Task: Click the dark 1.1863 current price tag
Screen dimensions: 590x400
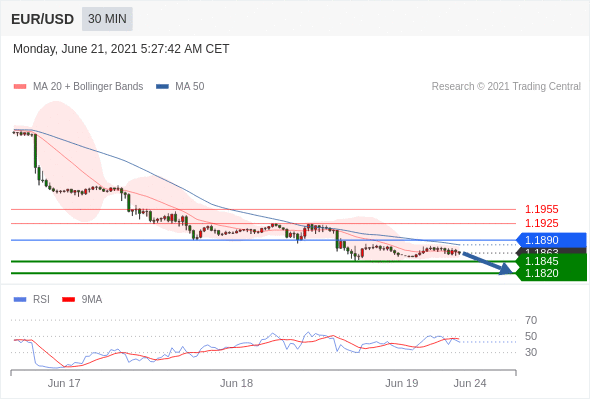Action: coord(551,251)
